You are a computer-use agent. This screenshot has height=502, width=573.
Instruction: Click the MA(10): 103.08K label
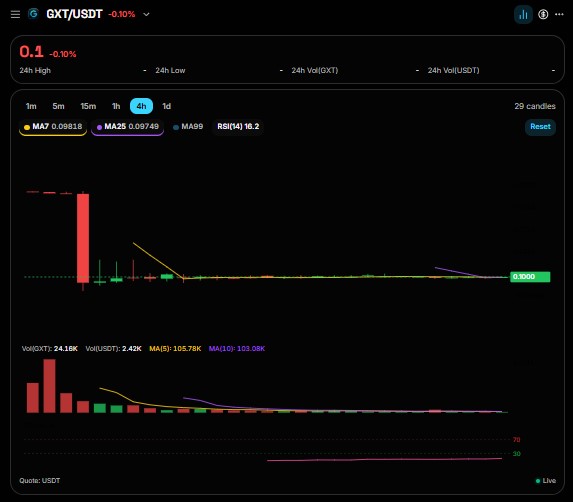click(x=237, y=349)
